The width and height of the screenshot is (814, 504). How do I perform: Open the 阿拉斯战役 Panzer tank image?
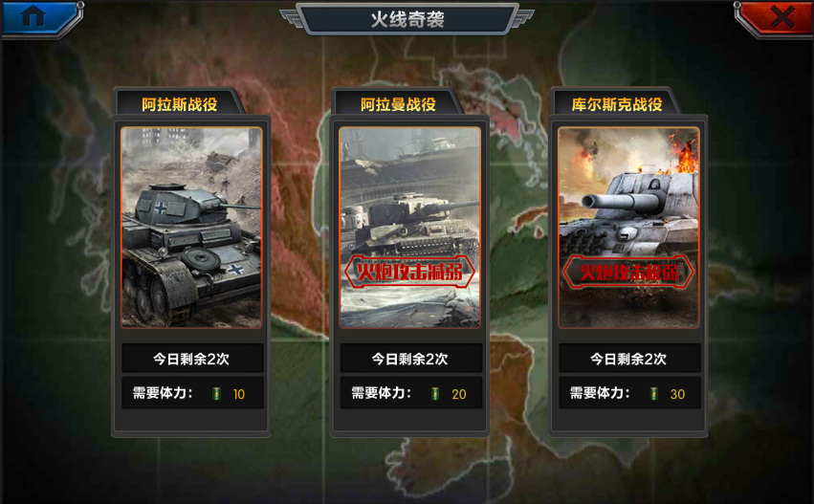[191, 228]
